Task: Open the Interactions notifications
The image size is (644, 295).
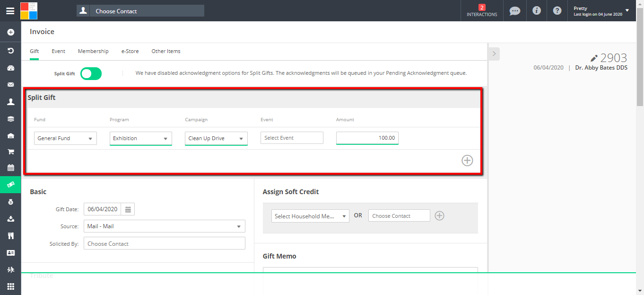Action: point(482,11)
